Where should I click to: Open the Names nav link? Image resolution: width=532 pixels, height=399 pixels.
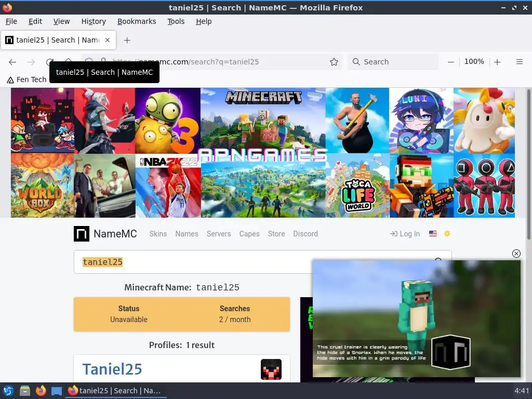pyautogui.click(x=187, y=234)
